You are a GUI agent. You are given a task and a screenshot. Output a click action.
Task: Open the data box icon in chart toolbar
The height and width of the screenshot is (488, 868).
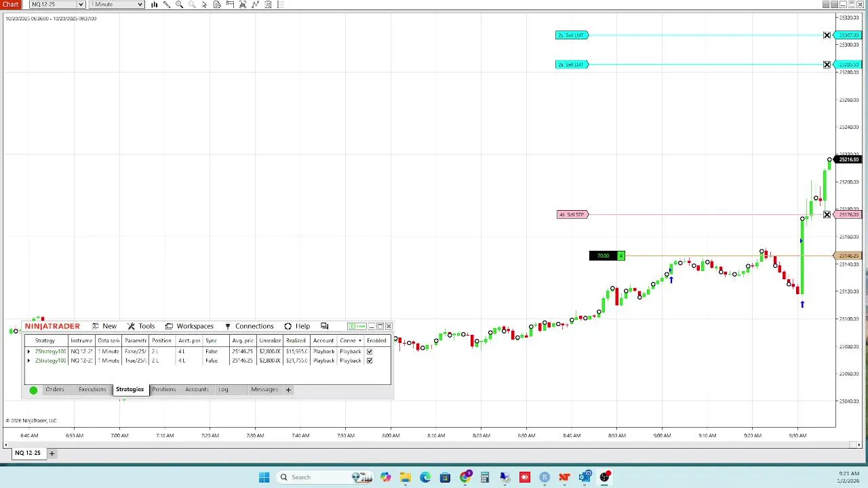[x=217, y=5]
